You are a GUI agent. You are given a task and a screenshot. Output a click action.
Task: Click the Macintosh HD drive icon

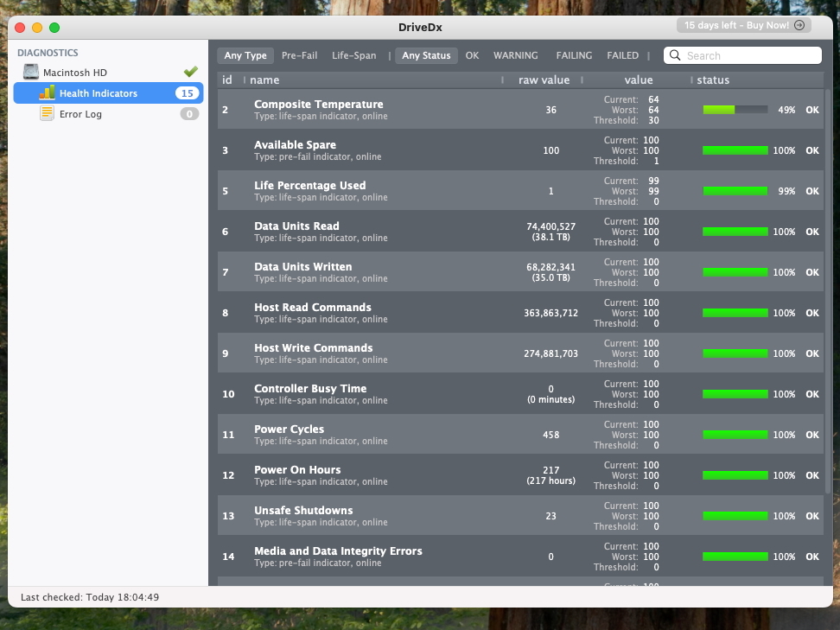click(x=31, y=72)
